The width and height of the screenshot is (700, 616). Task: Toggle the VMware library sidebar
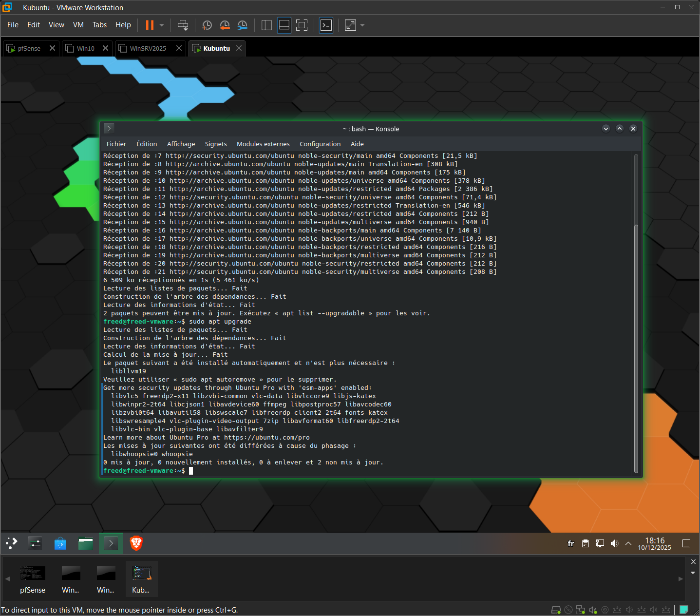(266, 25)
